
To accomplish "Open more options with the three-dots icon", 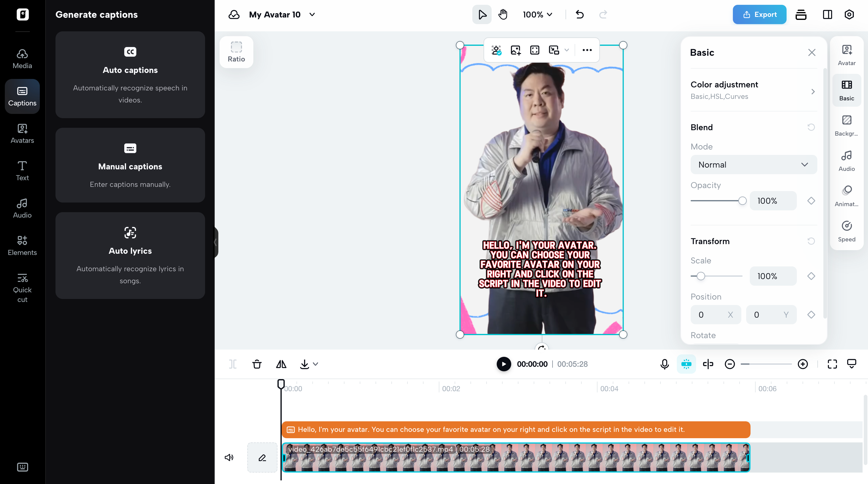I will pyautogui.click(x=587, y=50).
